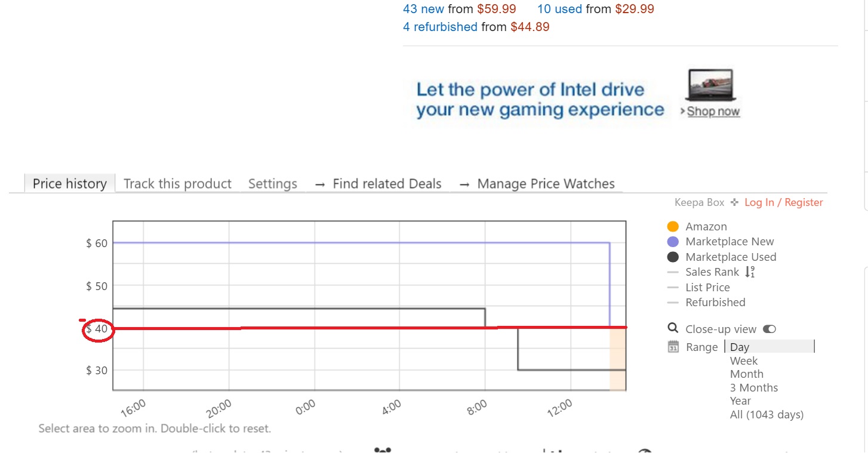The height and width of the screenshot is (453, 868).
Task: Open the 43 new offers link
Action: [x=424, y=9]
